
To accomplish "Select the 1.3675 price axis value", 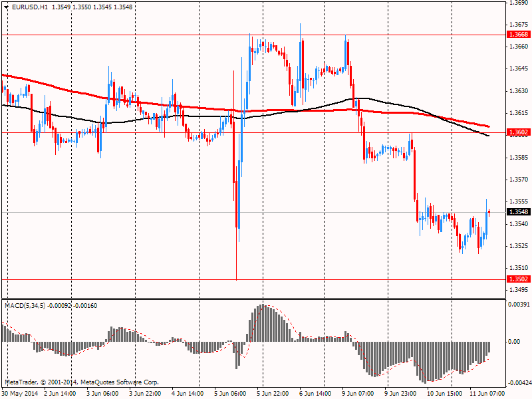I will [519, 25].
